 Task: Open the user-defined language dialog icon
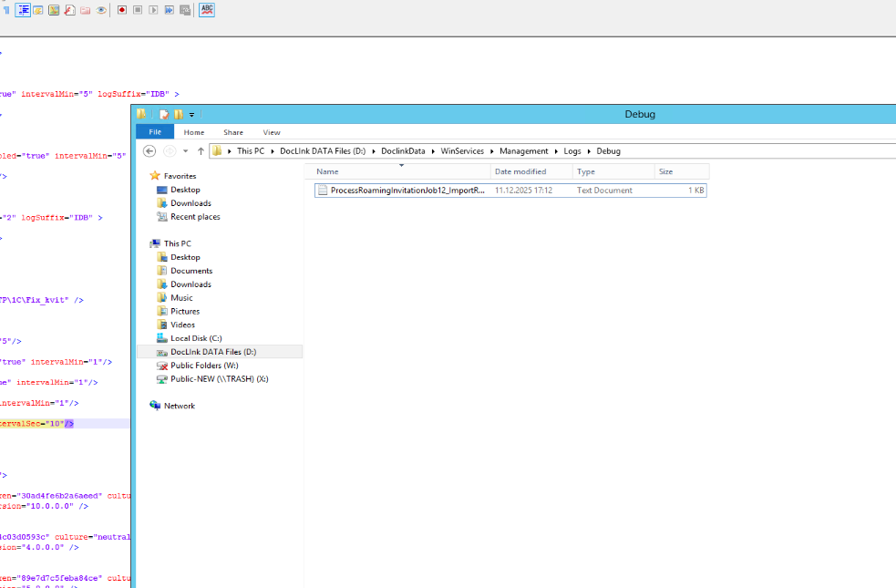pyautogui.click(x=38, y=10)
